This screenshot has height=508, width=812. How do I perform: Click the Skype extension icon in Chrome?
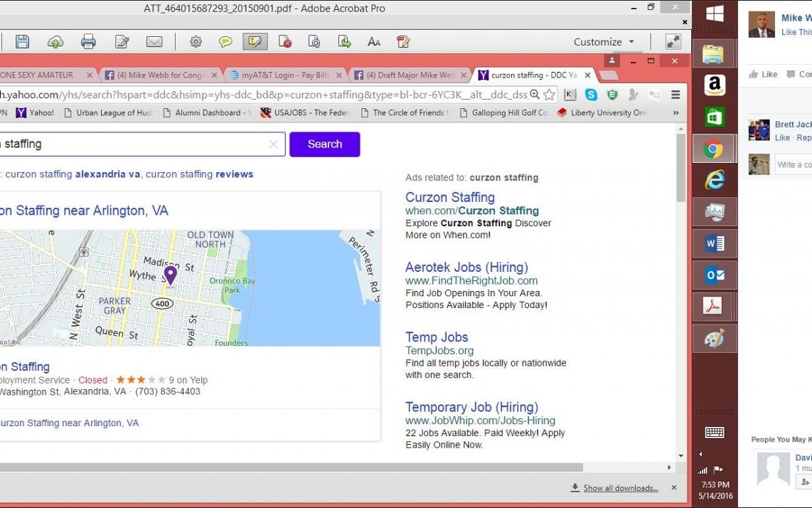[x=591, y=95]
